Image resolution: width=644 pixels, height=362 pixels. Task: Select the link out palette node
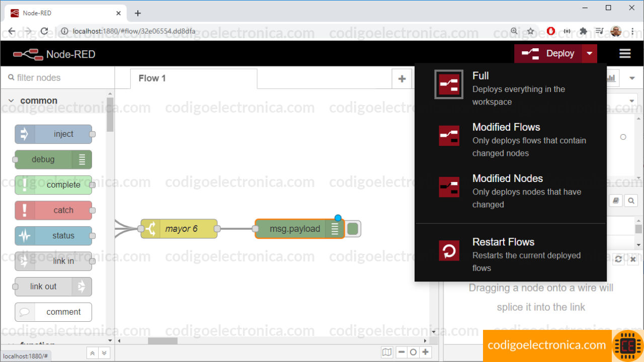[53, 287]
